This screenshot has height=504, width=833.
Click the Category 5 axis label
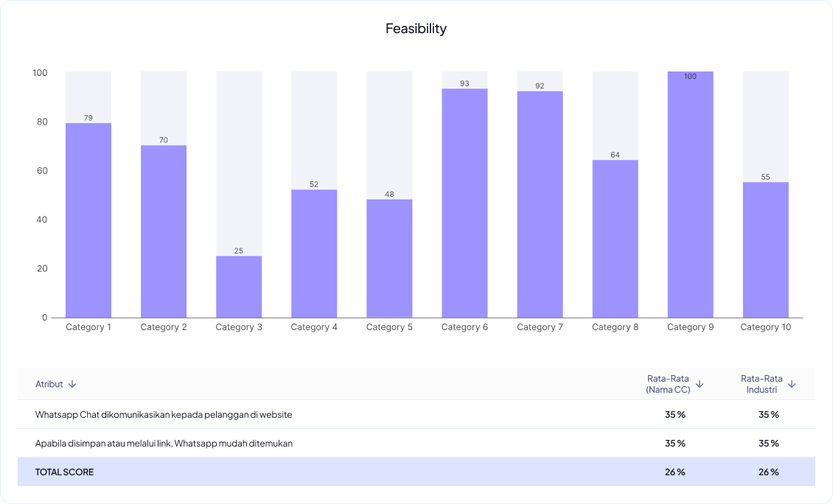pyautogui.click(x=389, y=327)
